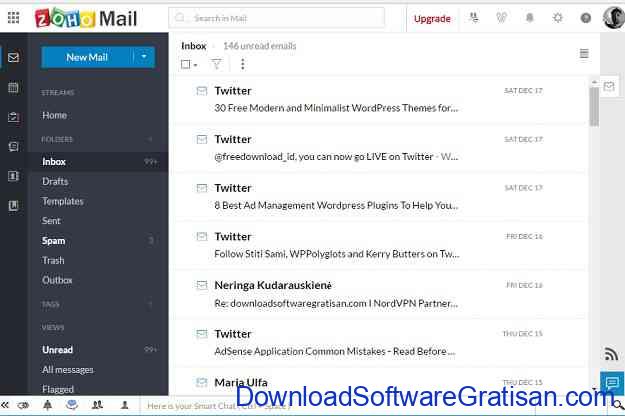This screenshot has height=416, width=625.
Task: Select the Inbox folder
Action: (x=98, y=162)
